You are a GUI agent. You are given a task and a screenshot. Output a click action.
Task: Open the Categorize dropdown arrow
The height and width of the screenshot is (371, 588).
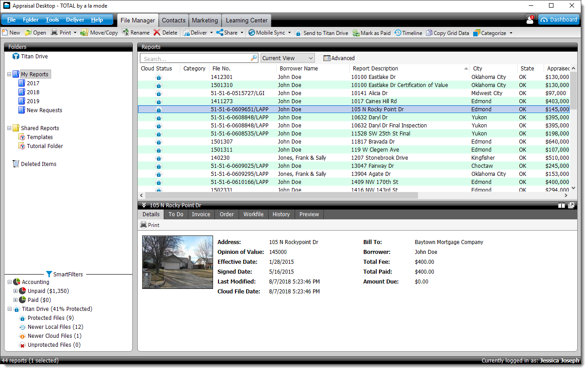(x=511, y=33)
